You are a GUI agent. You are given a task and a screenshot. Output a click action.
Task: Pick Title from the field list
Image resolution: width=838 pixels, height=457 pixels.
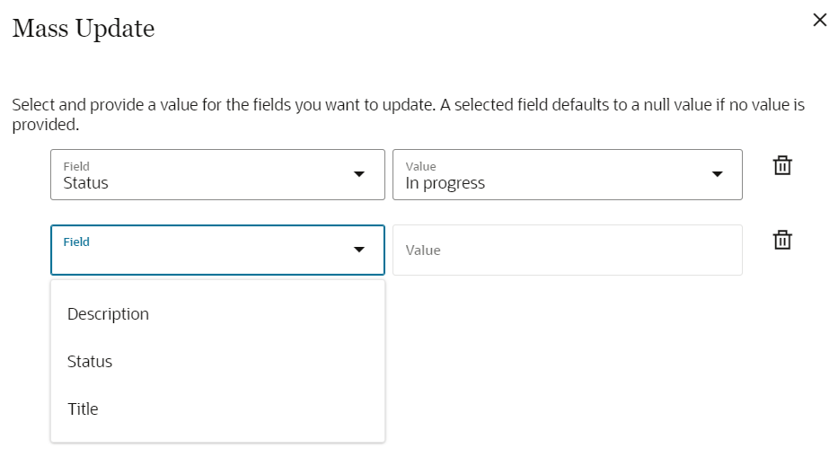(83, 409)
